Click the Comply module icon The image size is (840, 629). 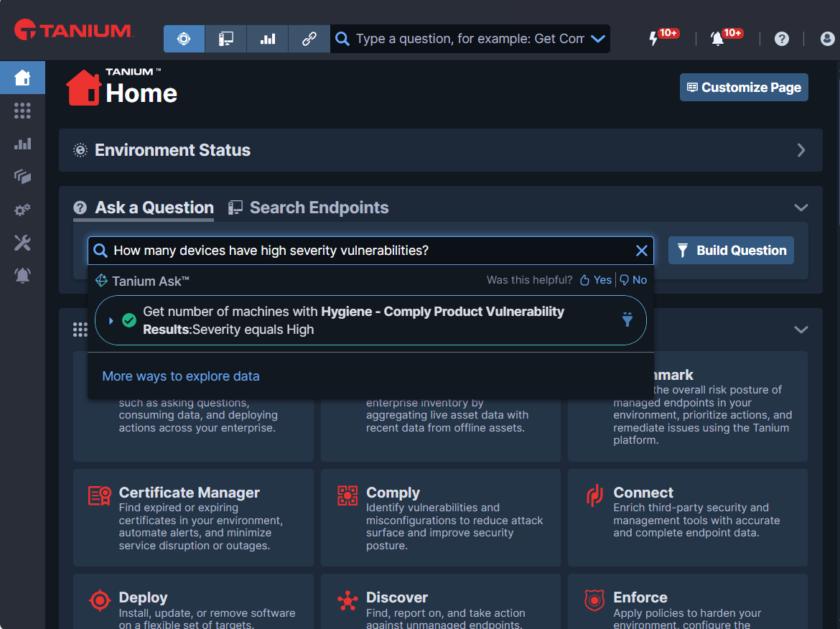coord(347,495)
